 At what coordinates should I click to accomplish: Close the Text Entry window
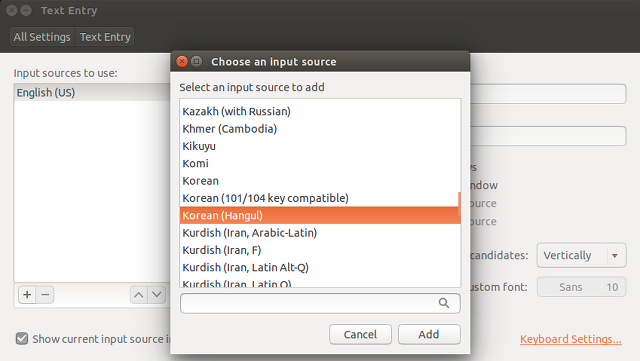click(11, 10)
